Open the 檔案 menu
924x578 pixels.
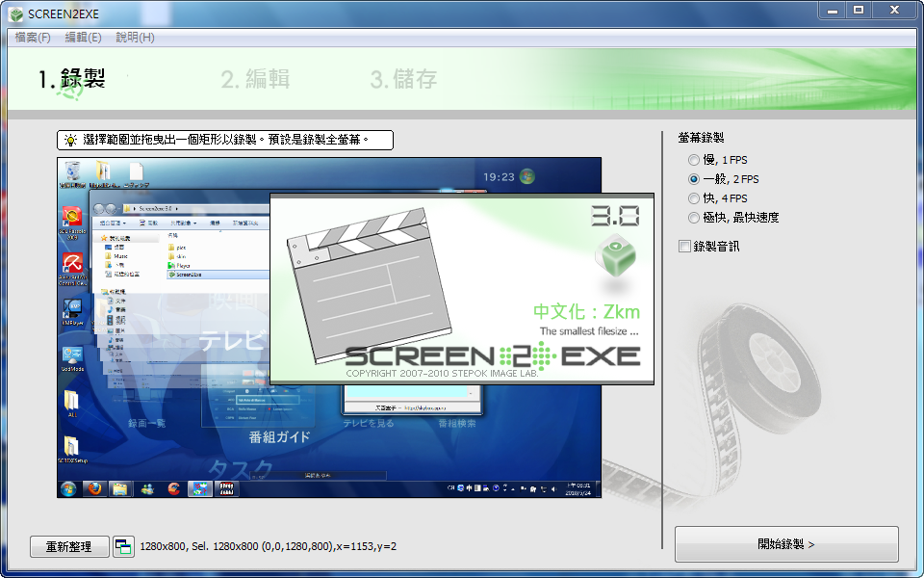coord(32,37)
